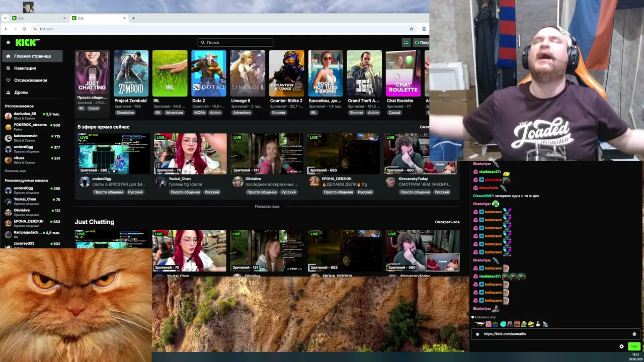Select the MOBA tag under Dota 2
Viewport: 644px width, 362px height.
pos(200,113)
